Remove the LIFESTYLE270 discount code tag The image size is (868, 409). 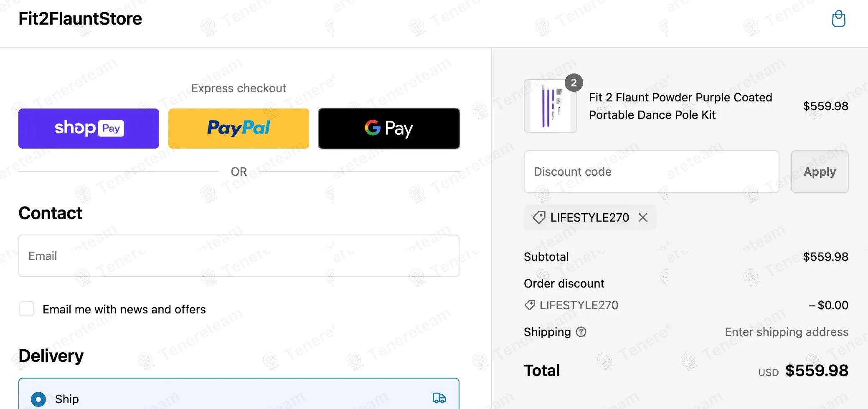(x=643, y=217)
